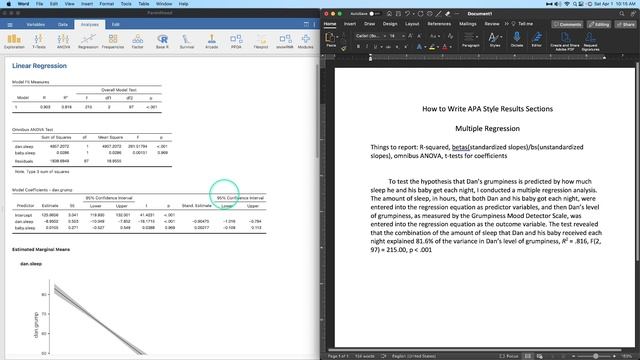Open the Styles gallery in Word
640x360 pixels.
(x=495, y=40)
